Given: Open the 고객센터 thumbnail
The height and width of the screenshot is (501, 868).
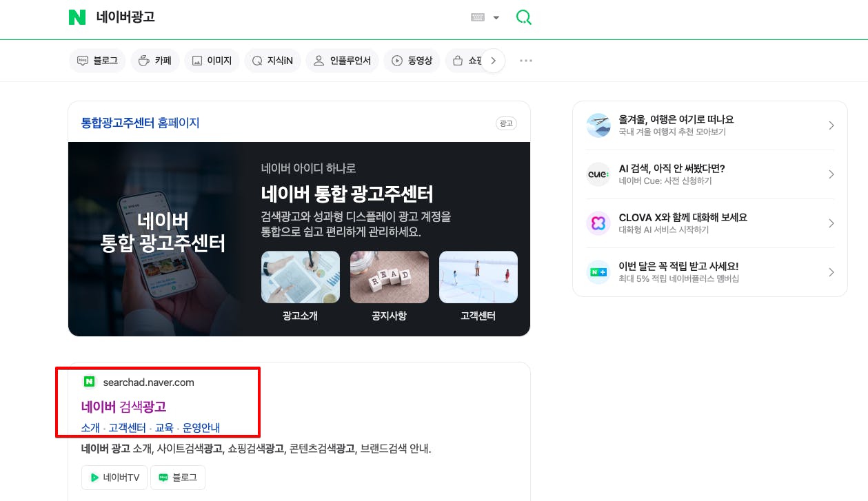Looking at the screenshot, I should (x=478, y=277).
